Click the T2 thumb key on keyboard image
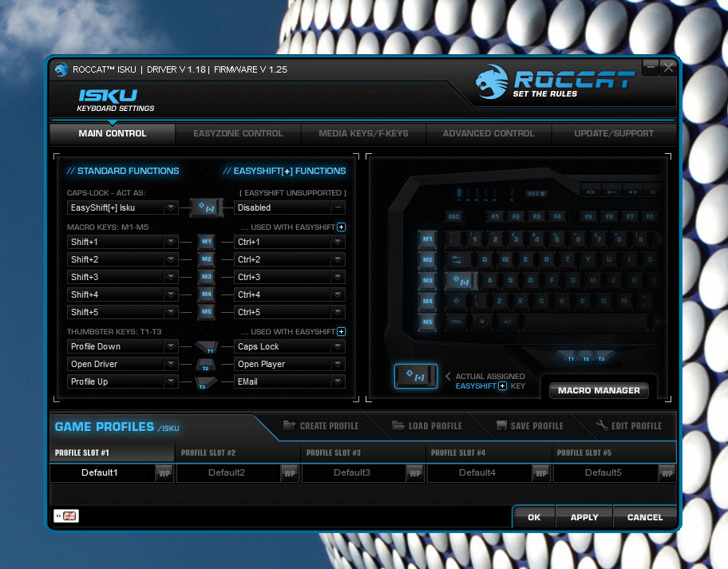Viewport: 728px width, 569px height. click(586, 358)
